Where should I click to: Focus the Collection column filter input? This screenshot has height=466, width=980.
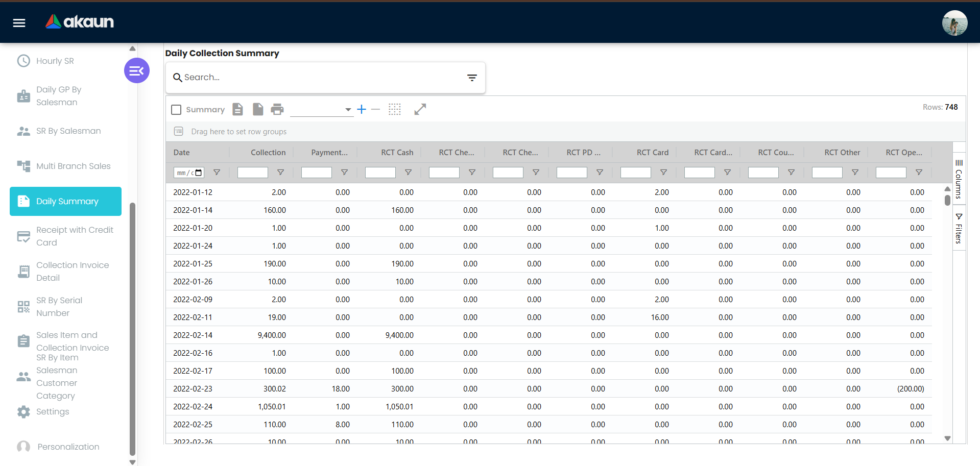[x=253, y=173]
